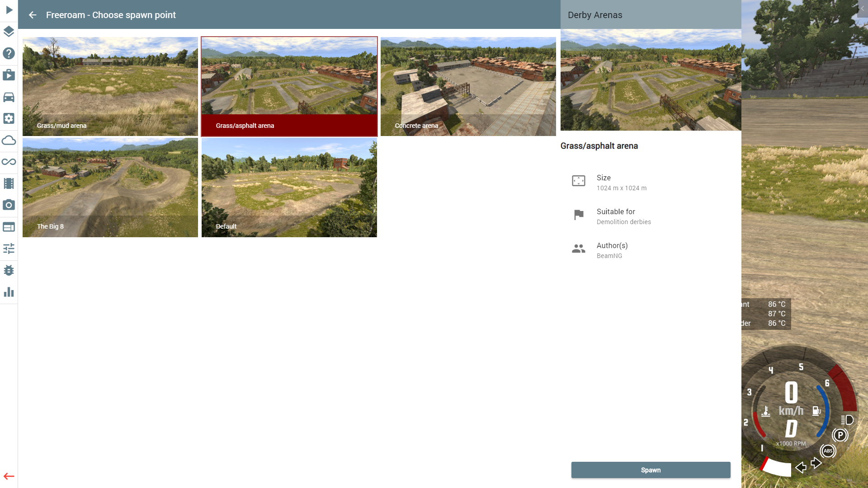Click the 87 °C temperature reading
The height and width of the screenshot is (488, 868).
[x=777, y=314]
